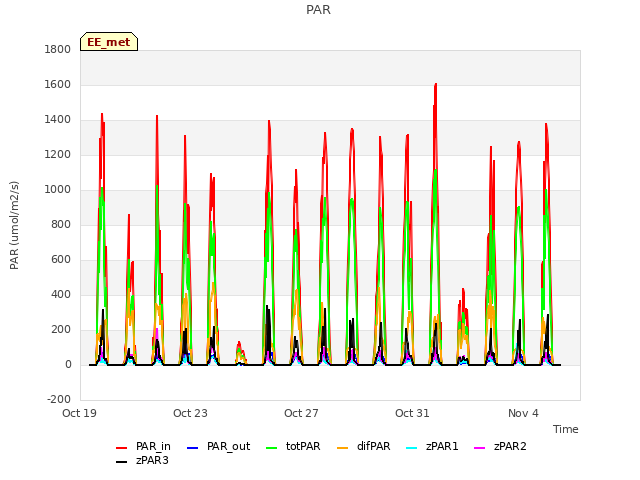The image size is (640, 480).
Task: Click the 200 y-axis tick label
Action: (61, 330)
